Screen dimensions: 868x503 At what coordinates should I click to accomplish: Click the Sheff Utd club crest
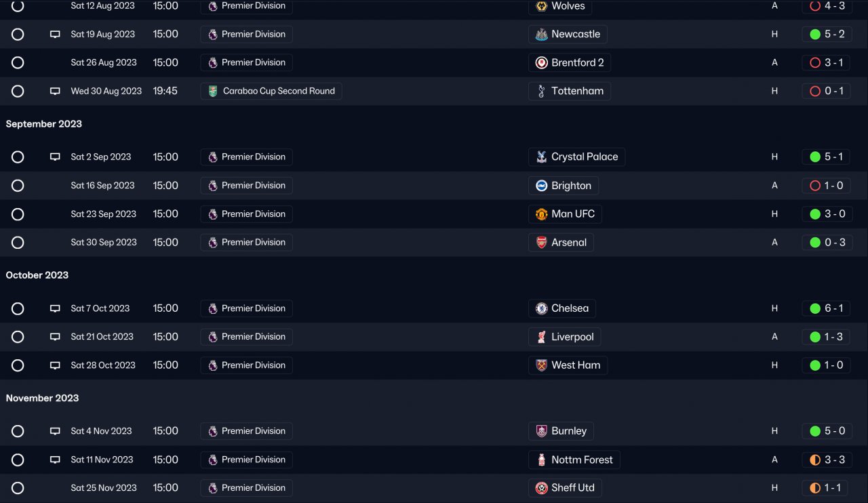point(541,488)
